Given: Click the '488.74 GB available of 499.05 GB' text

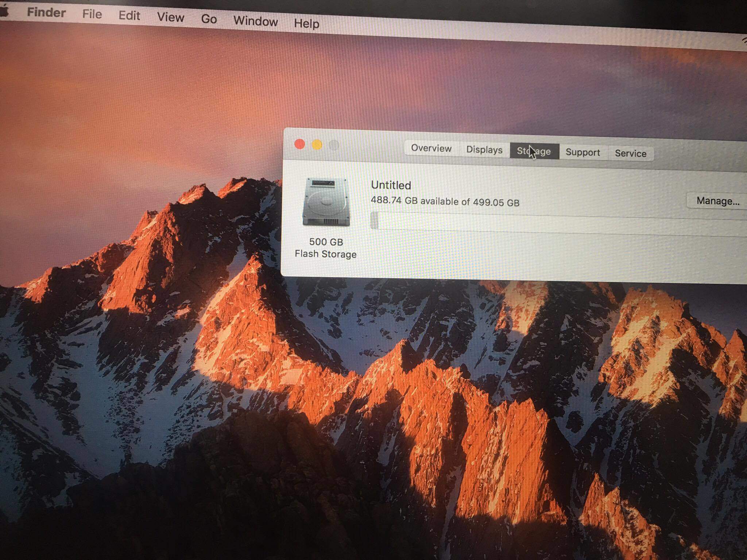Looking at the screenshot, I should (445, 201).
